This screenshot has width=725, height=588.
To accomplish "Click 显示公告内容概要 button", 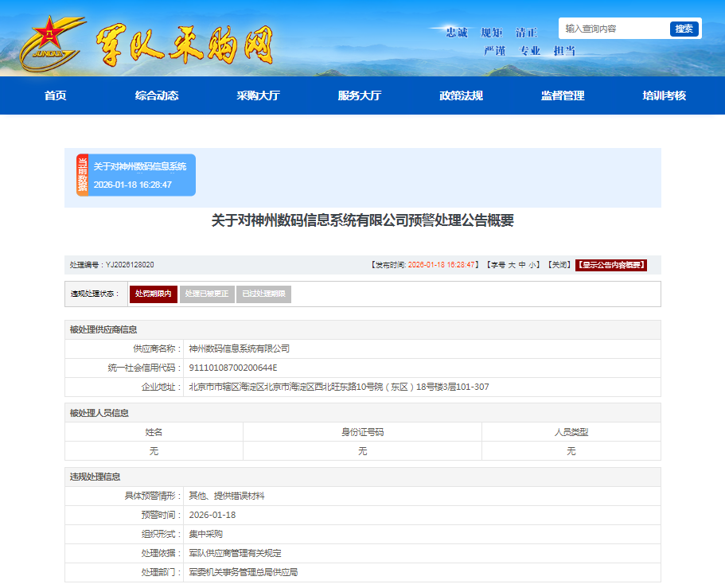I will (x=611, y=265).
